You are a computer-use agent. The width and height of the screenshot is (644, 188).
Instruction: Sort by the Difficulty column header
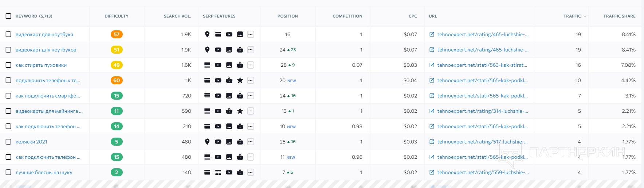click(117, 16)
